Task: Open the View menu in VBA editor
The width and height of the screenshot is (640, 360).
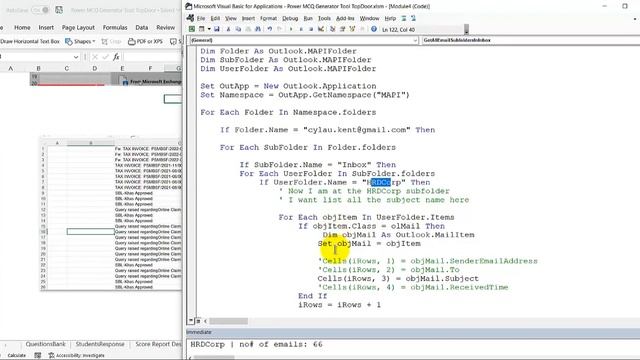Action: tap(231, 18)
